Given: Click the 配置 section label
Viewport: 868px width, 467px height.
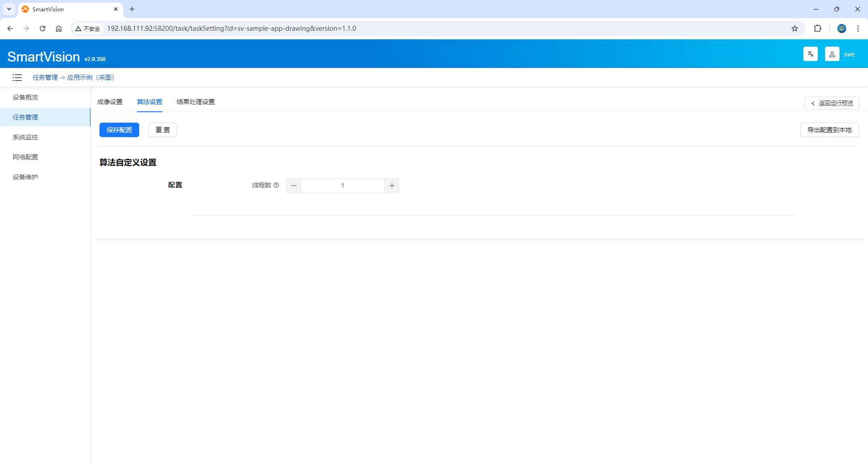Looking at the screenshot, I should pos(175,185).
